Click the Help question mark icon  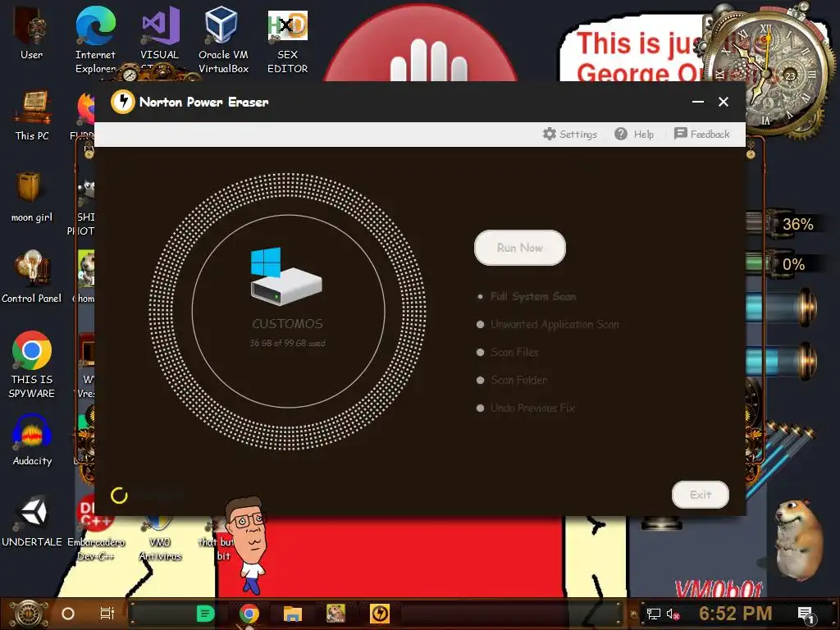[x=621, y=134]
